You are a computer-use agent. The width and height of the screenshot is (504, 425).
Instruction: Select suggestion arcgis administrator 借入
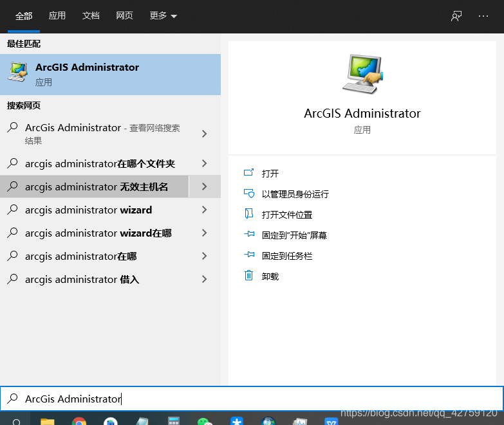94,279
